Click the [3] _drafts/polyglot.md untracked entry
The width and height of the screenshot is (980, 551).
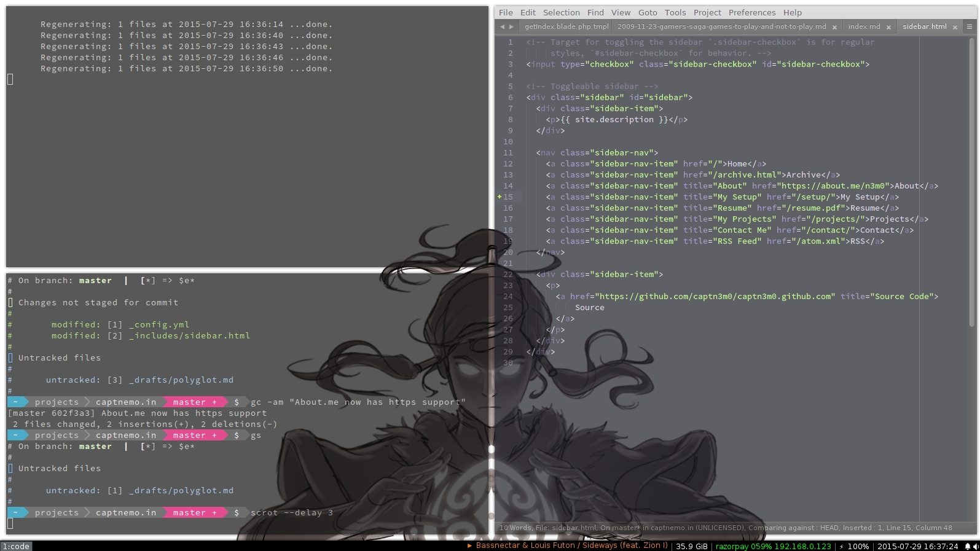[139, 380]
